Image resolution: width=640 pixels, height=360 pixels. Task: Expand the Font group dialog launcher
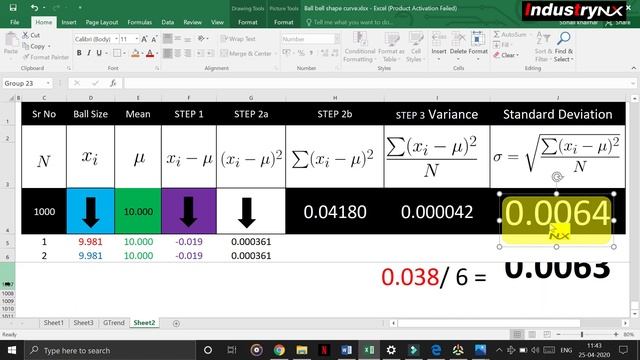[157, 69]
